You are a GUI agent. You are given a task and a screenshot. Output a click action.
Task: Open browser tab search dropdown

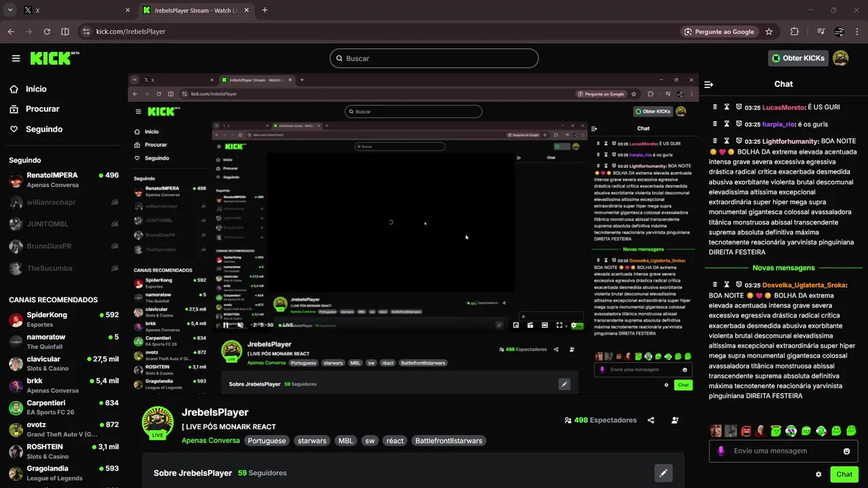tap(10, 10)
